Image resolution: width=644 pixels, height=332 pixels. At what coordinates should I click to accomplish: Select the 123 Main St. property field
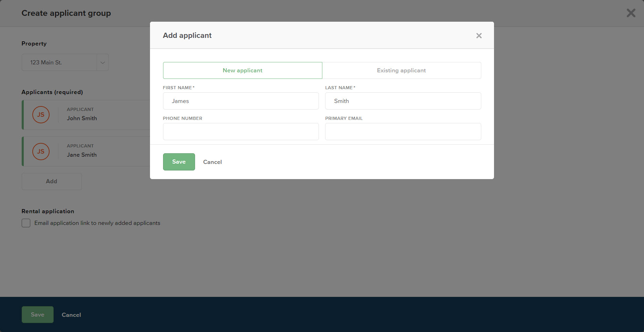point(65,62)
